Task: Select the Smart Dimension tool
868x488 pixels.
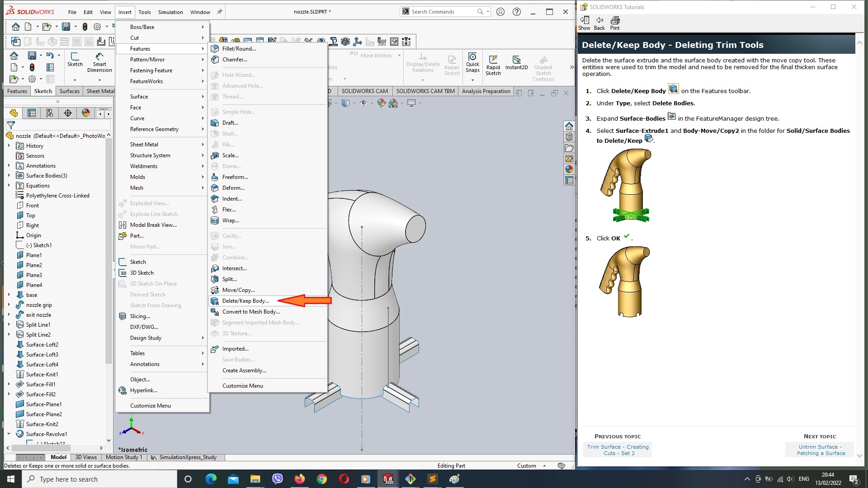Action: pos(99,62)
